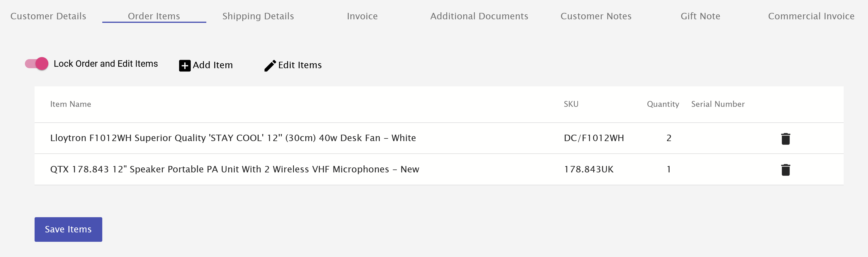This screenshot has width=868, height=257.
Task: Click the Quantity column header
Action: click(663, 104)
